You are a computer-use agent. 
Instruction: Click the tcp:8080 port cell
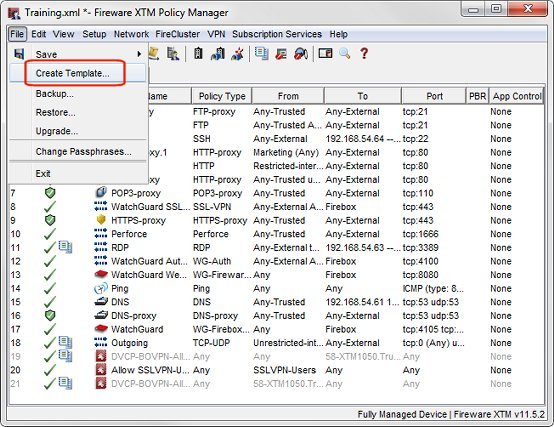420,274
